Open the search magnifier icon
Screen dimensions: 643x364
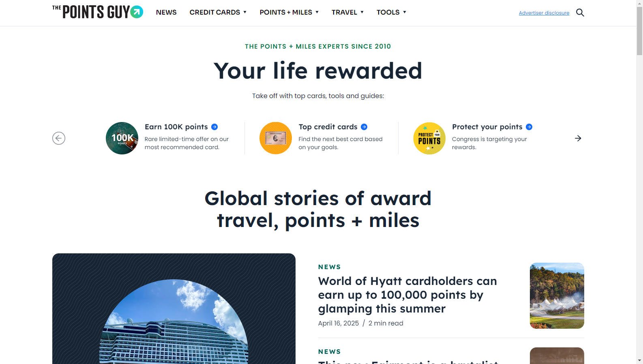pos(580,13)
